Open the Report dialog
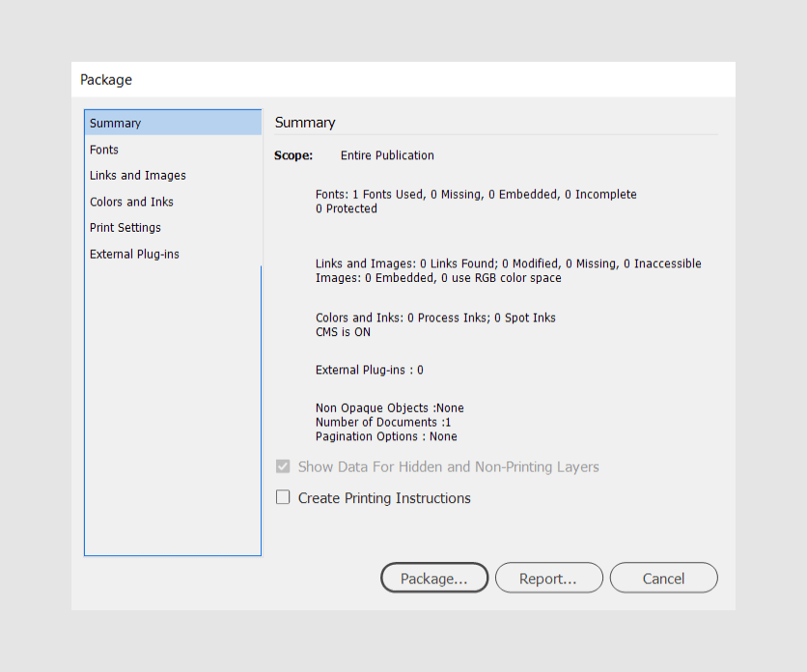The width and height of the screenshot is (807, 672). pos(548,577)
